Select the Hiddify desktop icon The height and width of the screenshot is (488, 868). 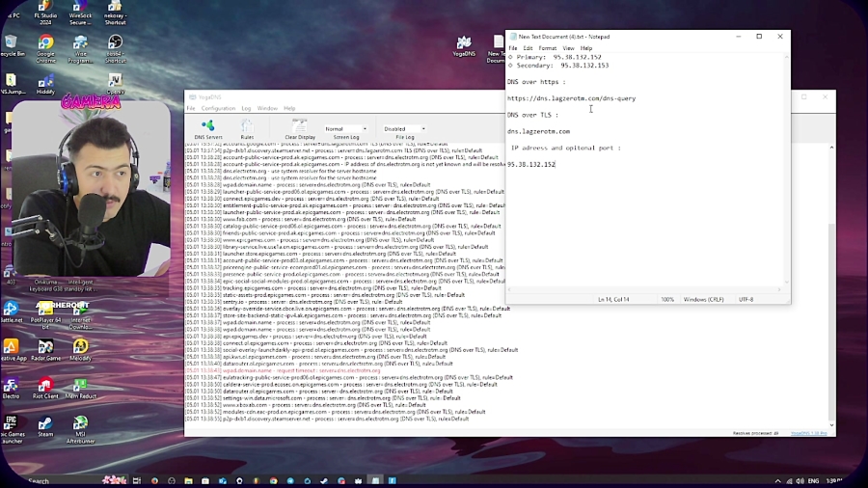(45, 84)
